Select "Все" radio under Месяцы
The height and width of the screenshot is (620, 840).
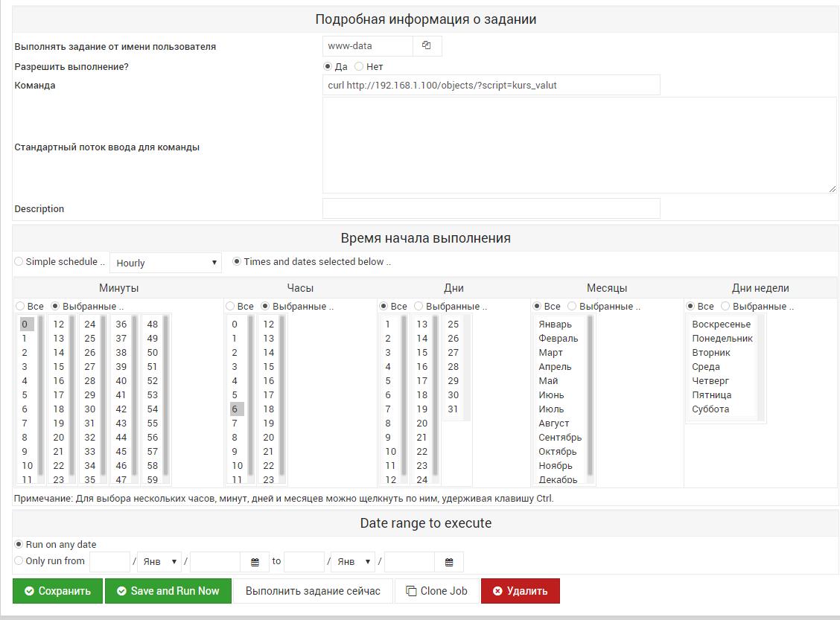537,306
